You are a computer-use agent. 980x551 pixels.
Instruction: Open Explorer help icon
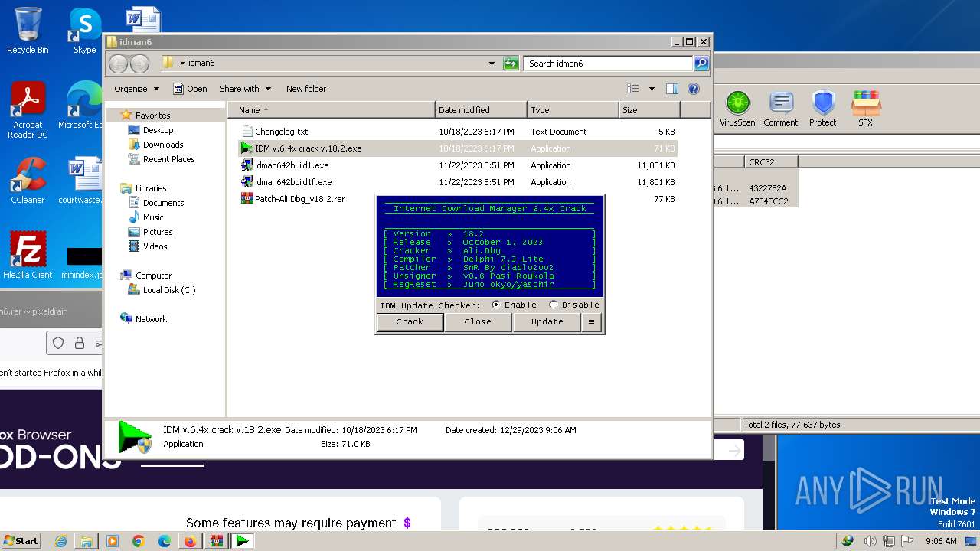tap(694, 89)
